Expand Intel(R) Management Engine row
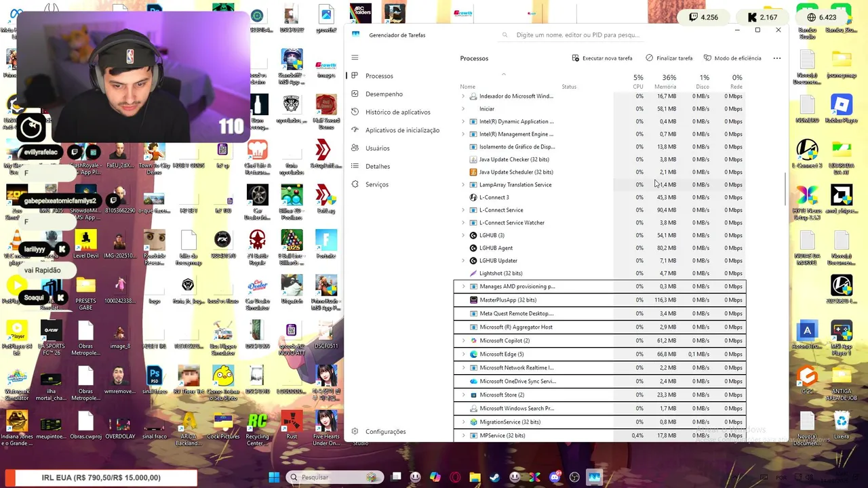The width and height of the screenshot is (868, 488). tap(464, 134)
